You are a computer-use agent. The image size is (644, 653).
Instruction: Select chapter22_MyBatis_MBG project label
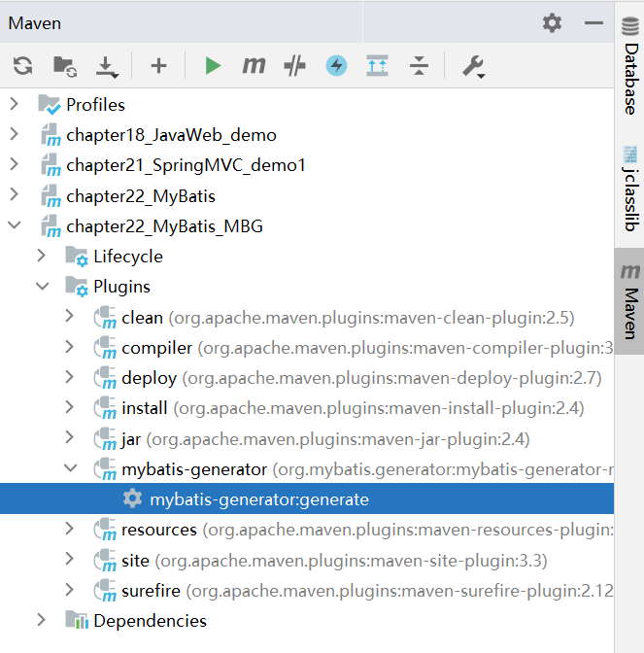point(164,226)
